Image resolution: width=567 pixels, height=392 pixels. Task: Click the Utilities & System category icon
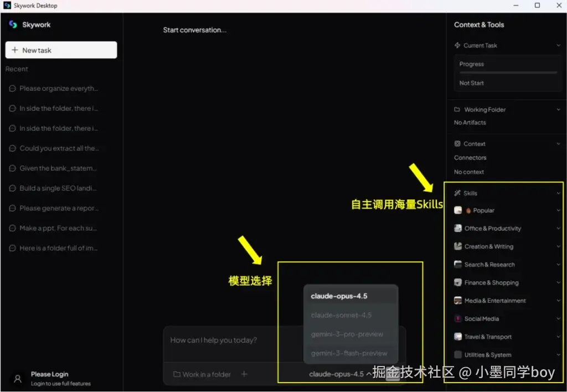458,355
